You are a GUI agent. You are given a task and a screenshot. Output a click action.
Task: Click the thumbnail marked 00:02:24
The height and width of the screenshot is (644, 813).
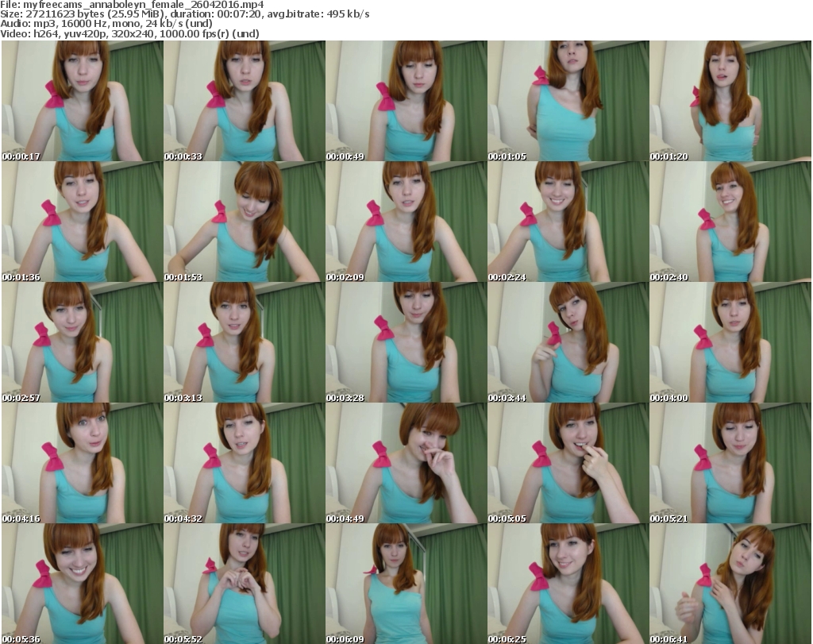pyautogui.click(x=568, y=222)
